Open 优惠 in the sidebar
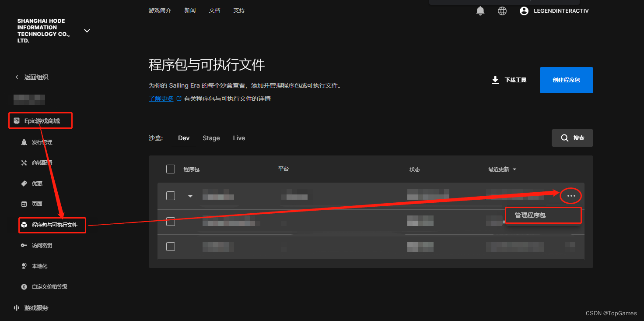This screenshot has width=644, height=321. (32, 183)
